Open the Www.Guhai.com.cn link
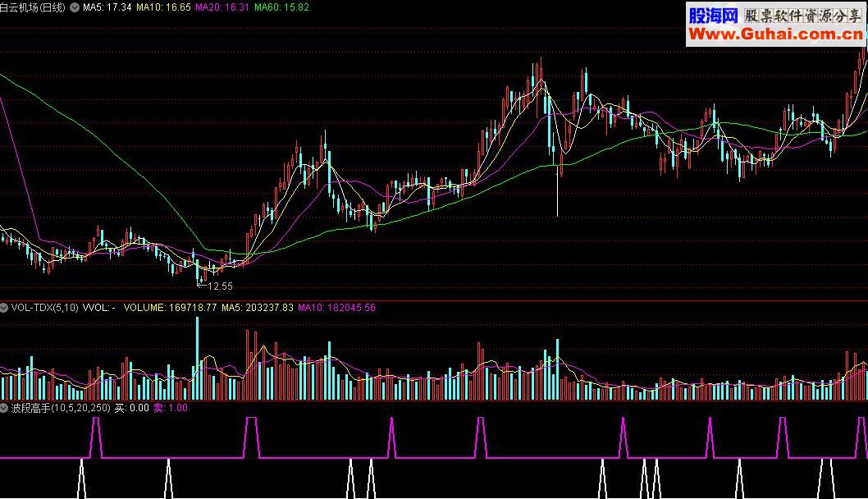 pyautogui.click(x=775, y=35)
